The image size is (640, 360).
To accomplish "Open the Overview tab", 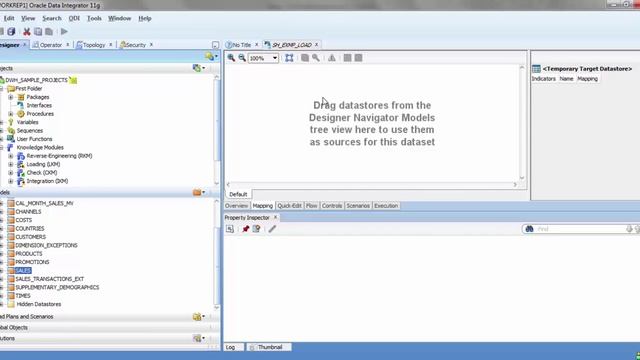I will pyautogui.click(x=236, y=206).
